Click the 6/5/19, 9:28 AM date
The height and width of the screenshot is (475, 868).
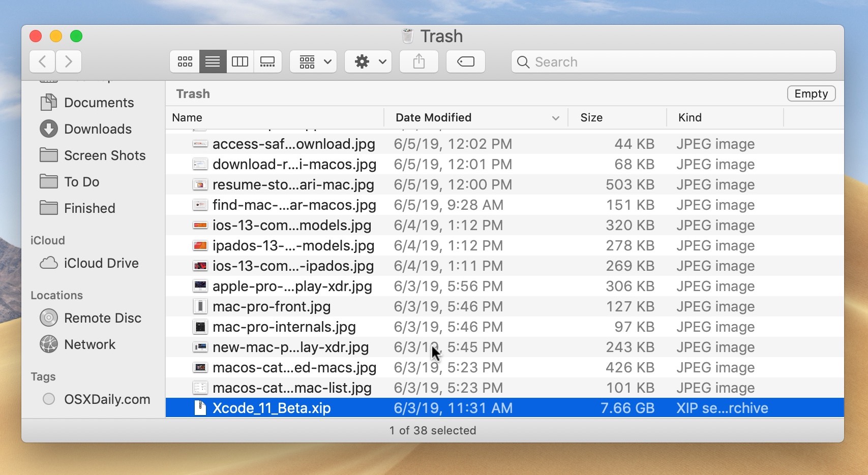click(448, 205)
